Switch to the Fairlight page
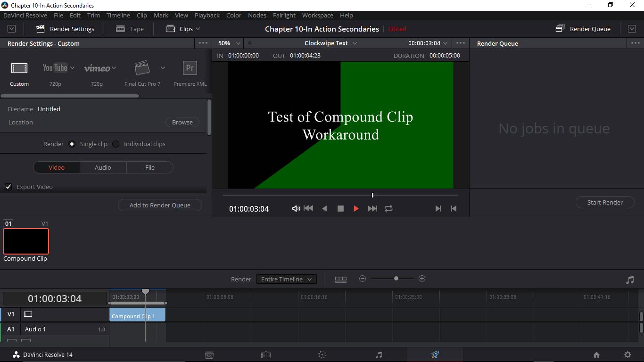Viewport: 644px width, 362px height. (x=379, y=355)
